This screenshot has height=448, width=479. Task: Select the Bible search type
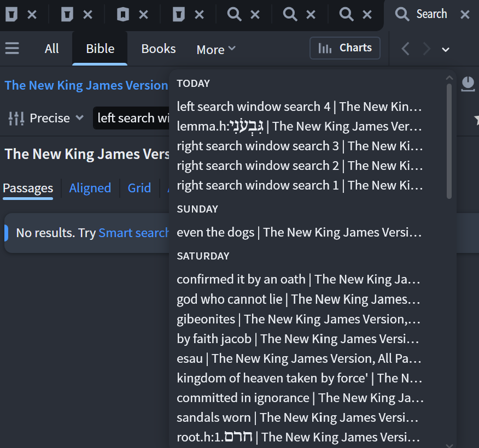[x=100, y=49]
